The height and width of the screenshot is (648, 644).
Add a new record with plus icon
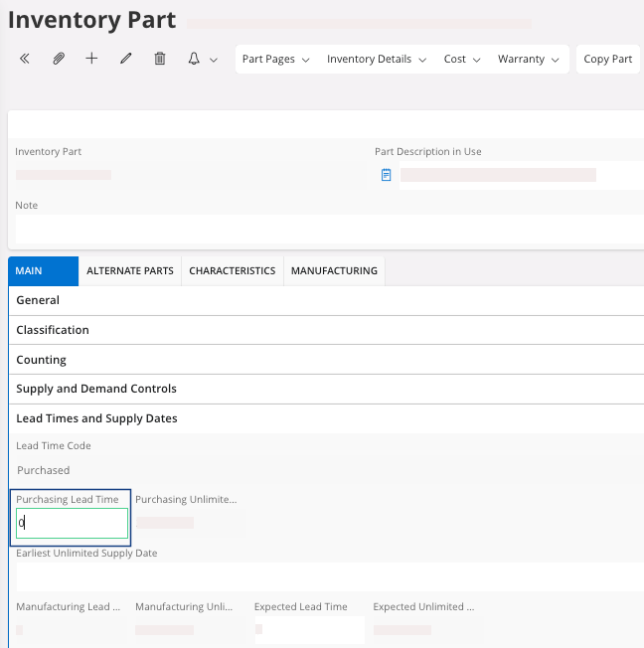91,60
